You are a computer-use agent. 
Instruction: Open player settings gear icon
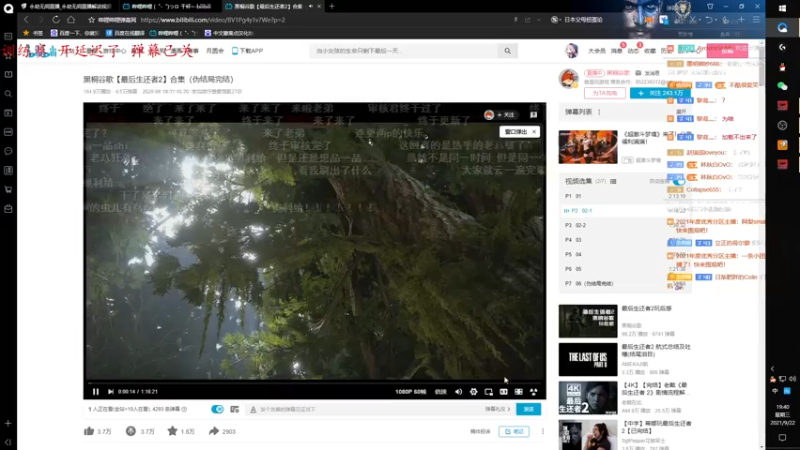pos(473,392)
